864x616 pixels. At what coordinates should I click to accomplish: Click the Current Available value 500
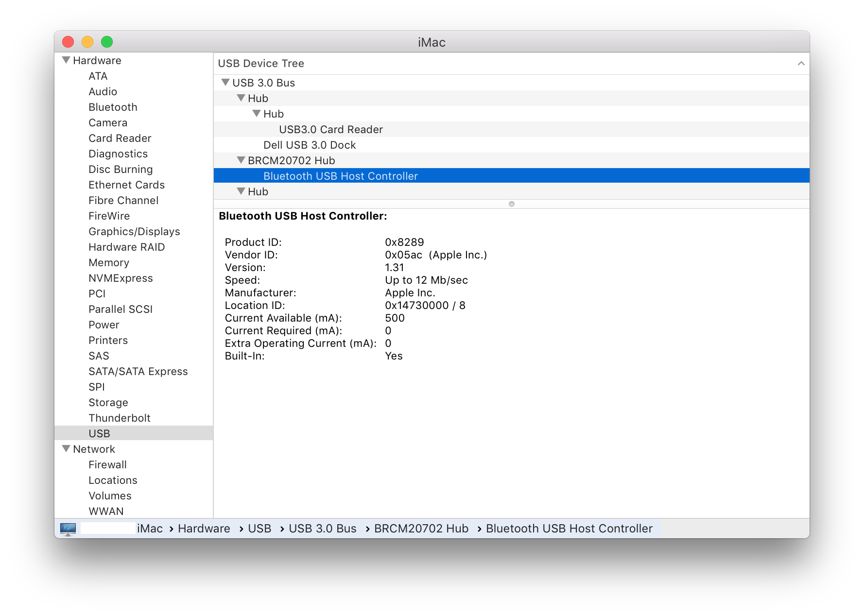click(395, 318)
